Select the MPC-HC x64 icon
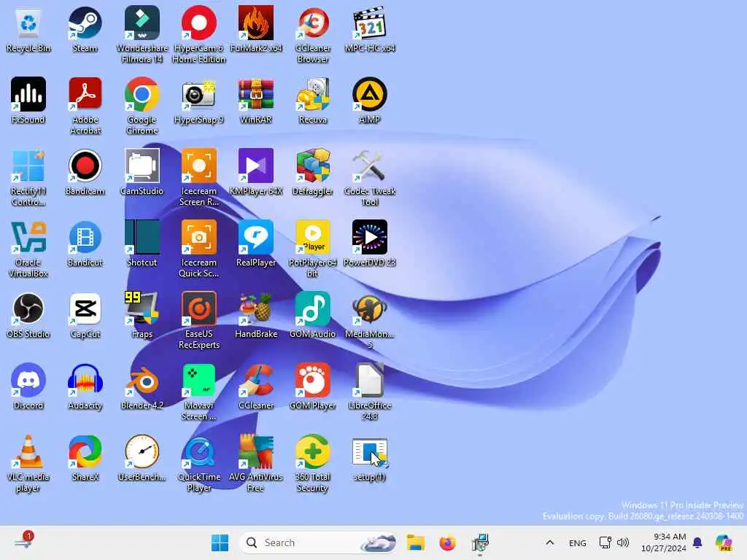 (x=370, y=30)
